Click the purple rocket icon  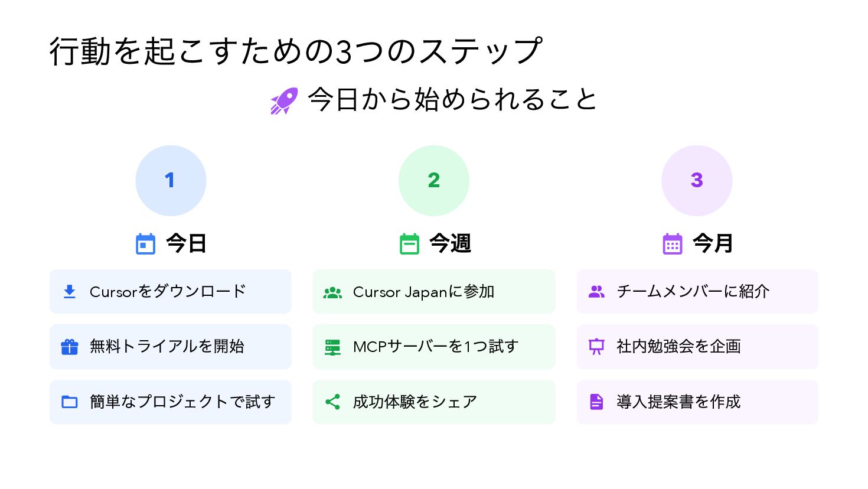coord(284,101)
